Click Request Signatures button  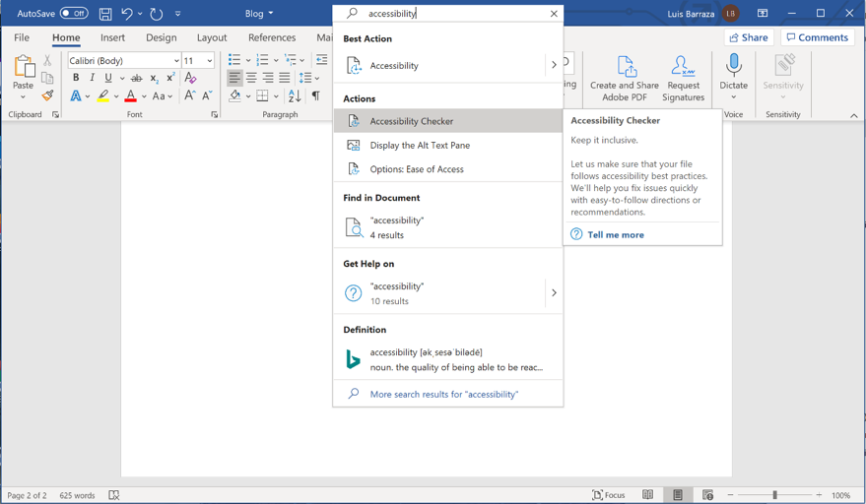point(683,79)
